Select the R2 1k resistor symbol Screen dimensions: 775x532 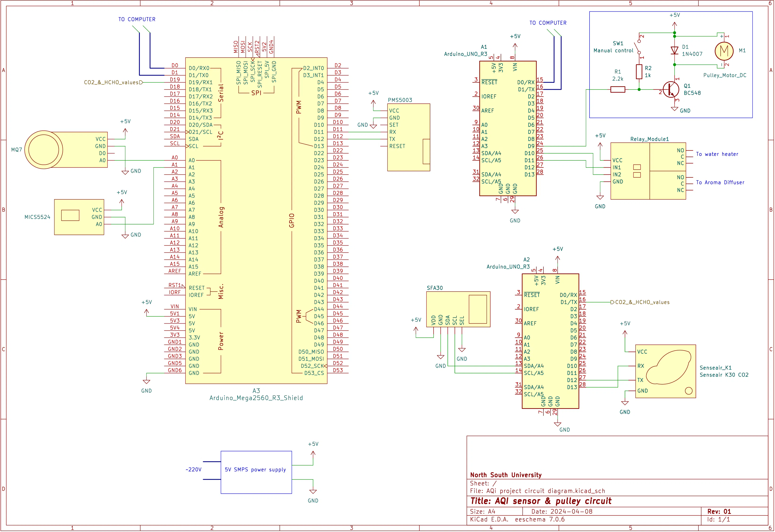tap(639, 72)
